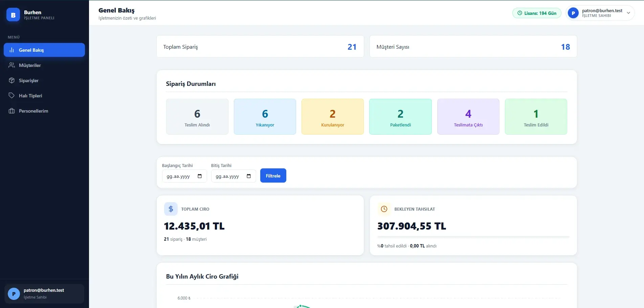The width and height of the screenshot is (644, 308).
Task: Click the dollar icon in Toplam Ciro
Action: coord(171,209)
